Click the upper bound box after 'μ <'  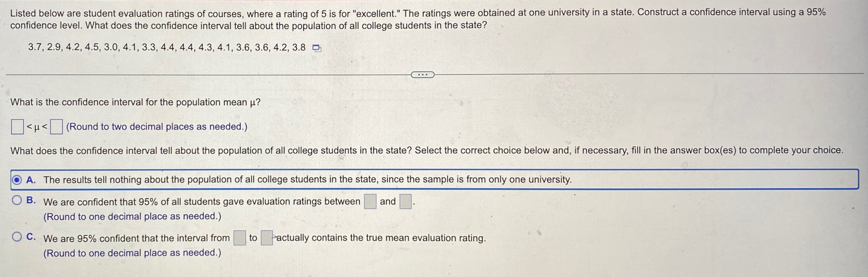(x=56, y=127)
